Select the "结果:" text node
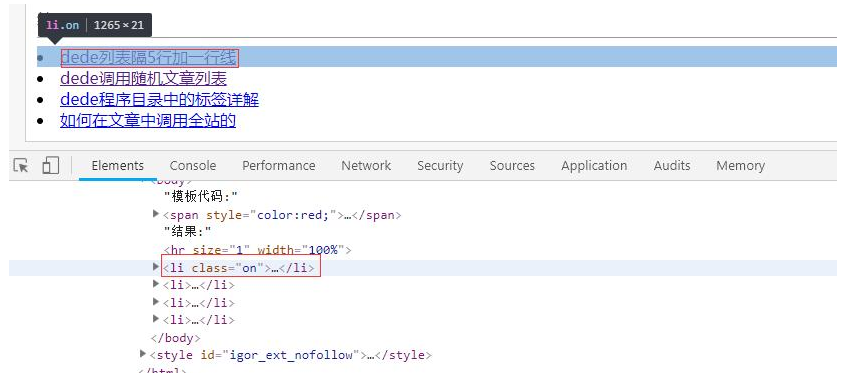Viewport: 845px width, 381px height. [188, 232]
